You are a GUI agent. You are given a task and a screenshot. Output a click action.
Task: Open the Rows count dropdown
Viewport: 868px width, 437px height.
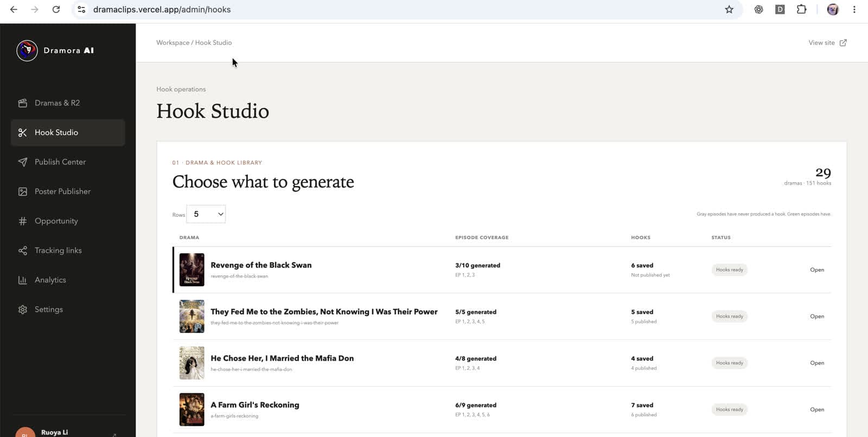pos(206,214)
